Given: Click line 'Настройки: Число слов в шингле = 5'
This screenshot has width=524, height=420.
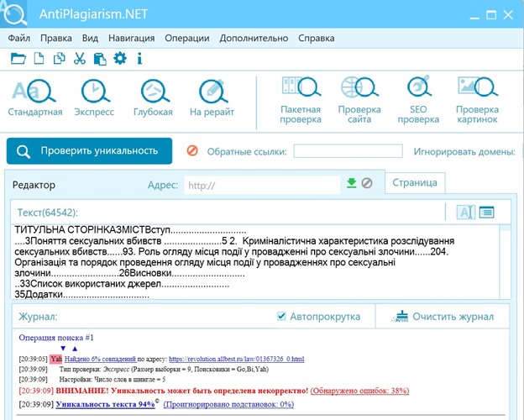Looking at the screenshot, I should (x=113, y=380).
